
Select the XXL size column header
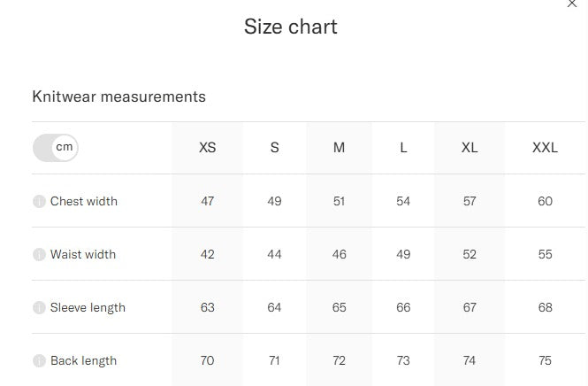[545, 148]
